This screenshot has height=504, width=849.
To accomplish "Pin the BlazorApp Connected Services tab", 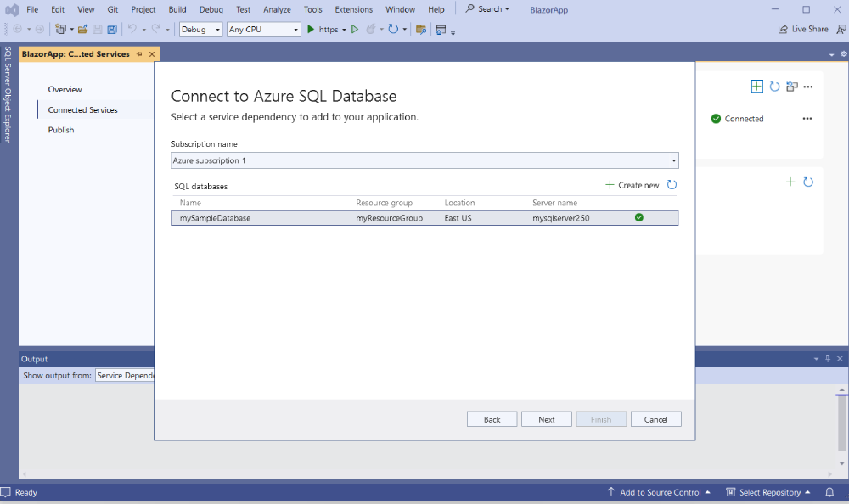I will (x=140, y=54).
